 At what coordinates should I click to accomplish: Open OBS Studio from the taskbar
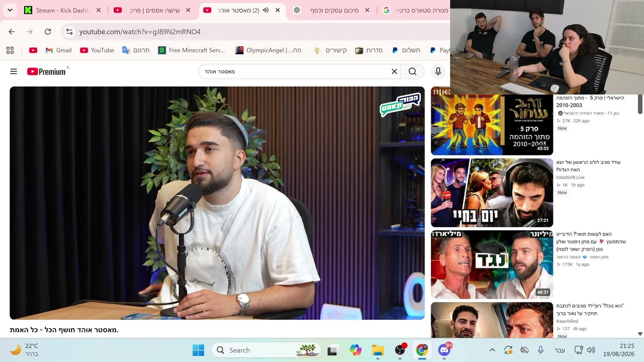(x=400, y=350)
